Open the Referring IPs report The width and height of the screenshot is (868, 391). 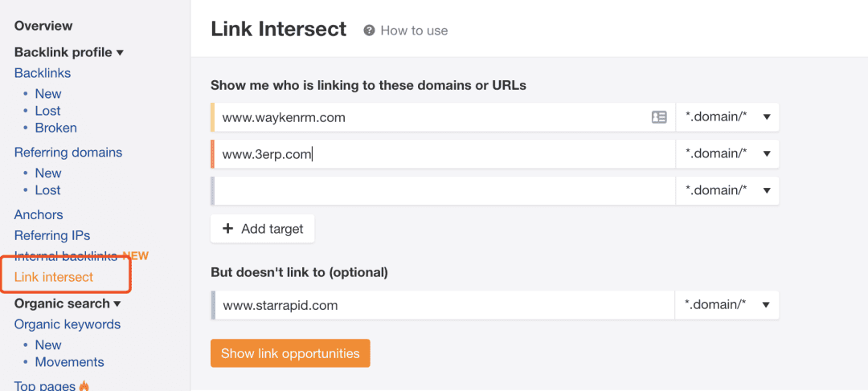coord(52,235)
